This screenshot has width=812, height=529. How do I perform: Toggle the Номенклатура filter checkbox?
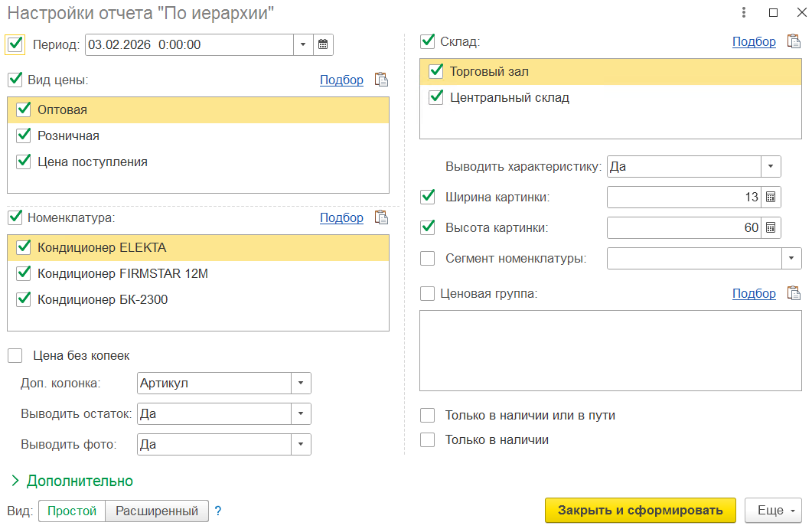tap(15, 217)
